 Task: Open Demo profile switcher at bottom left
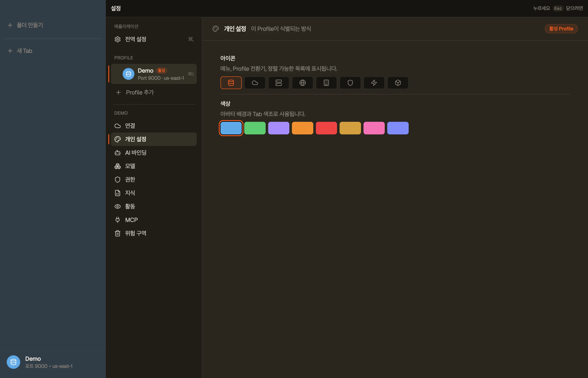[53, 362]
